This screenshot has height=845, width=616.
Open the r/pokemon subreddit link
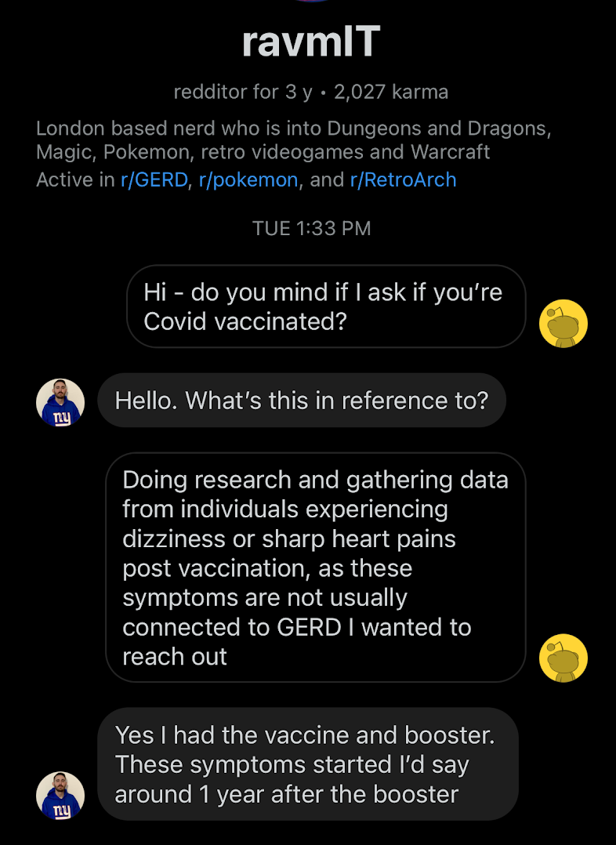pos(248,180)
